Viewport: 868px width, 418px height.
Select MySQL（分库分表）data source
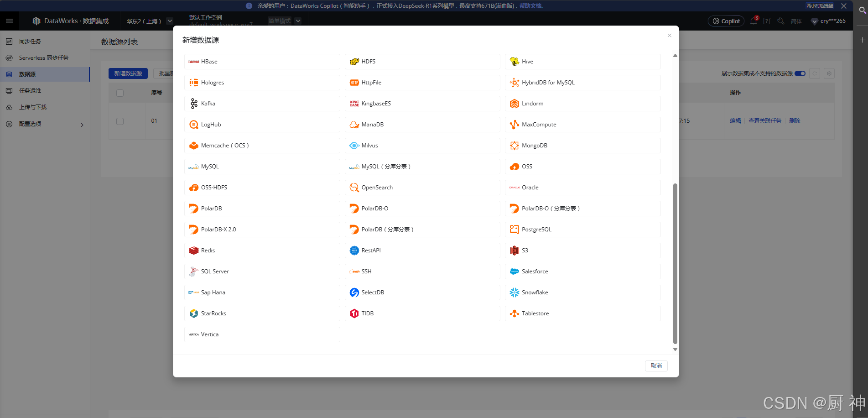pos(422,167)
